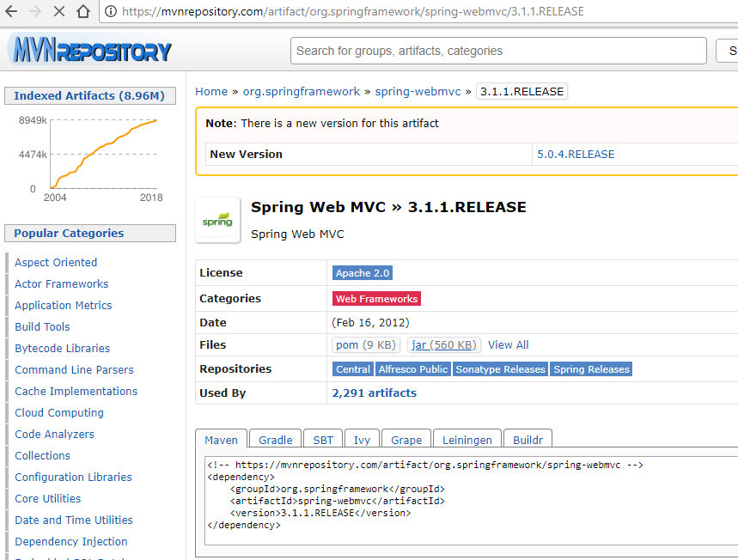
Task: Click the Spring Web MVC » 3.1.1.RELEASE title
Action: click(388, 207)
